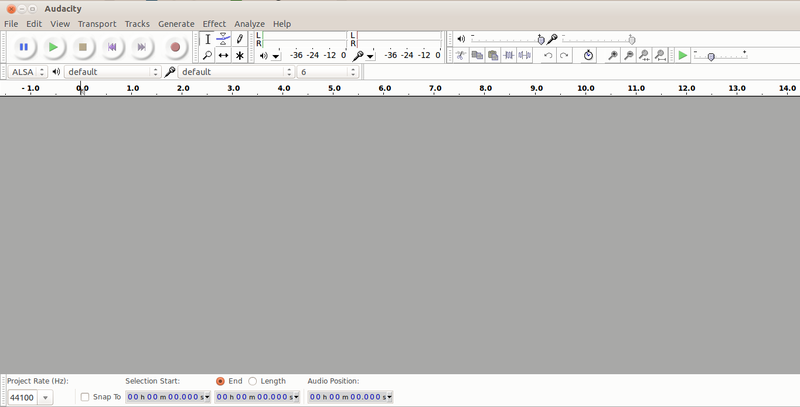This screenshot has width=800, height=407.
Task: Open the Help menu
Action: (x=282, y=24)
